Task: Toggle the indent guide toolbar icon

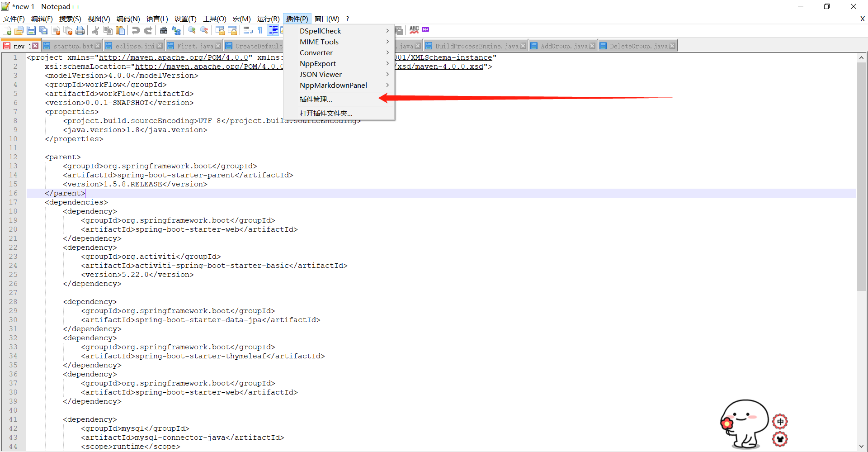Action: tap(273, 30)
